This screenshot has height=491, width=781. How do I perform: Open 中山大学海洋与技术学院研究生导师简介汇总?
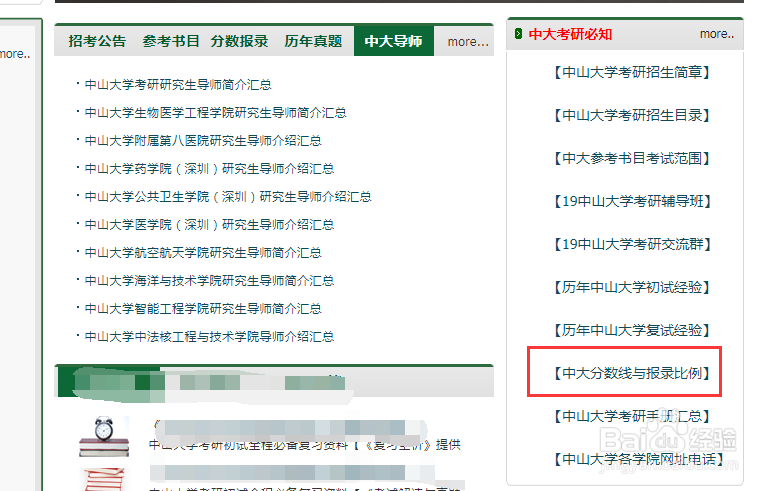point(209,280)
